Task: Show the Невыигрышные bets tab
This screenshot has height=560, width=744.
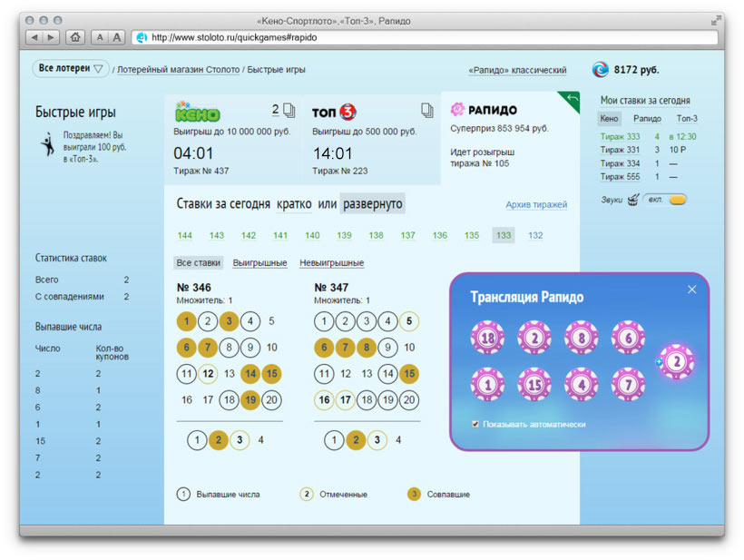Action: click(331, 263)
